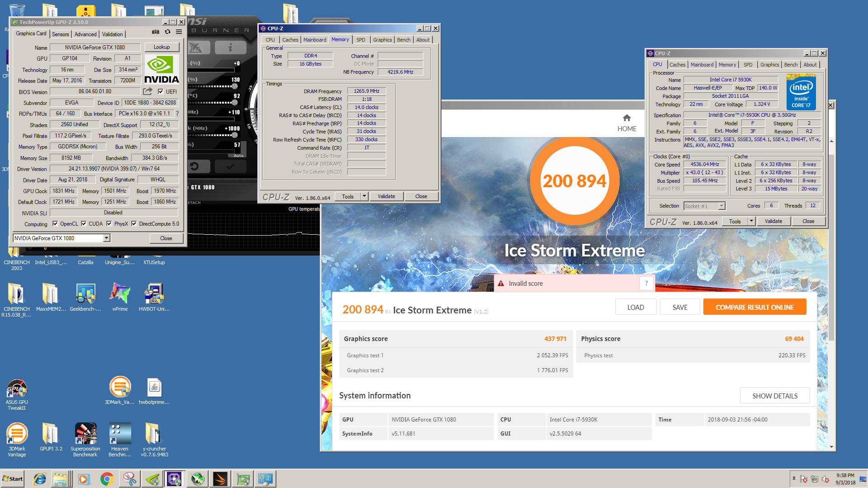
Task: Open Mainboard tab in right CPU-Z window
Action: point(702,65)
